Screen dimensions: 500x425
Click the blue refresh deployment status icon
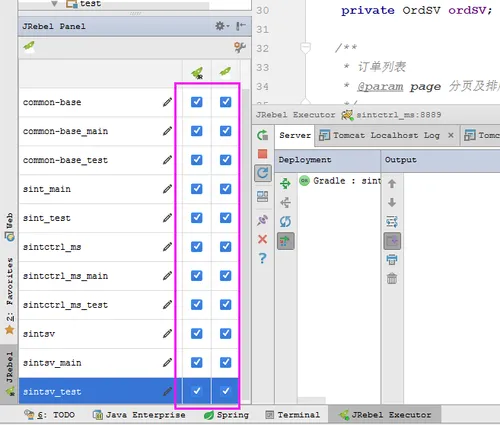pyautogui.click(x=286, y=221)
